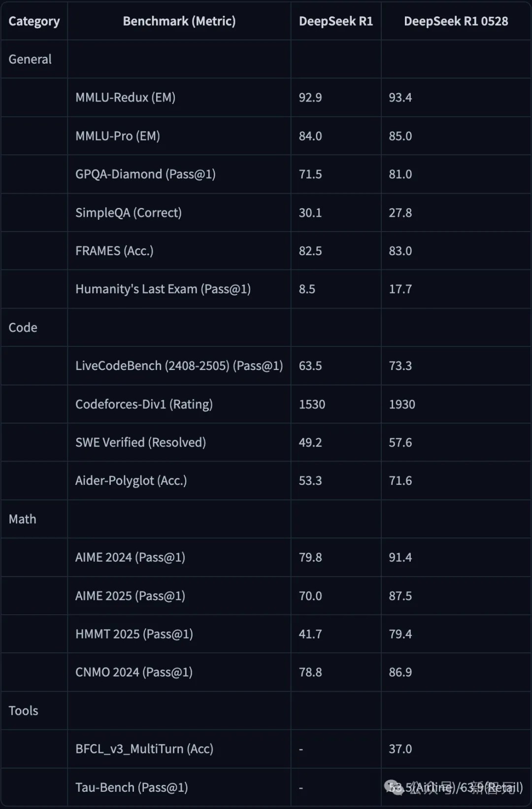The height and width of the screenshot is (809, 532).
Task: Click the Category column header
Action: (x=34, y=21)
